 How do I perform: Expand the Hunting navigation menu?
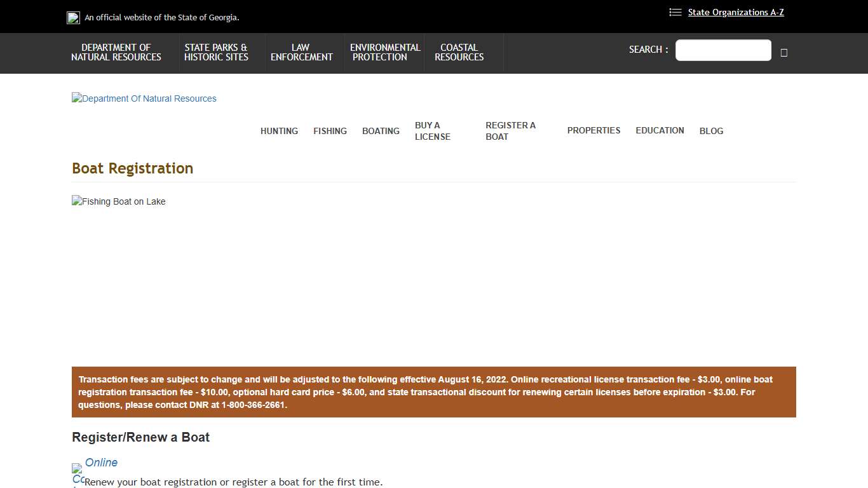pyautogui.click(x=279, y=131)
